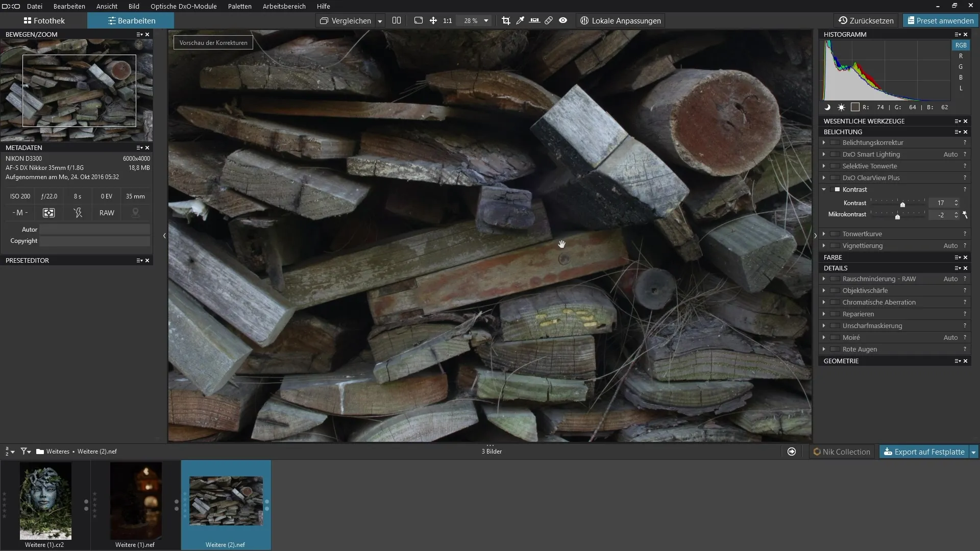
Task: Select the repair bandage tool
Action: [549, 20]
